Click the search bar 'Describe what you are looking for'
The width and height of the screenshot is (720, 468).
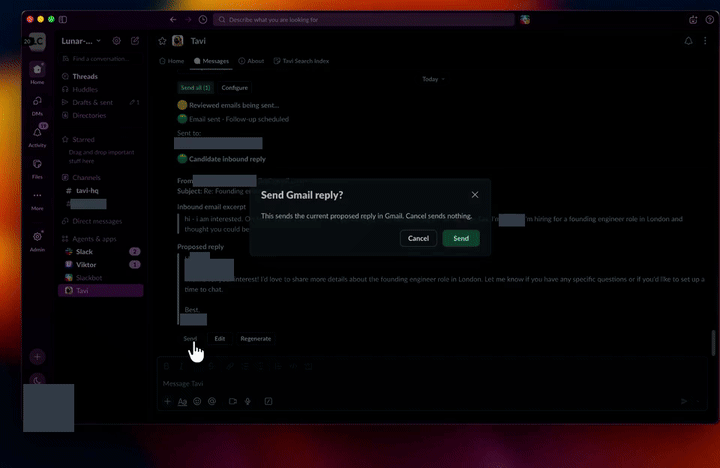click(x=364, y=20)
